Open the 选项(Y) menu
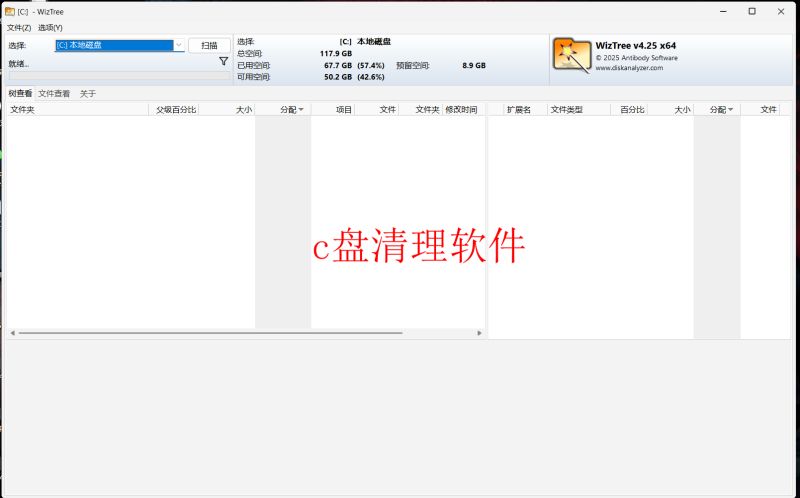 [x=50, y=28]
